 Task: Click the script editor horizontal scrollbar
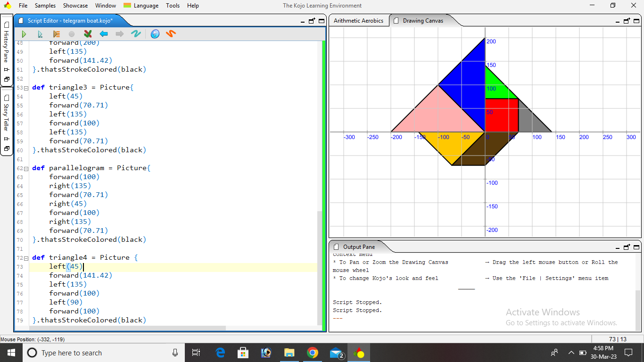pos(128,328)
